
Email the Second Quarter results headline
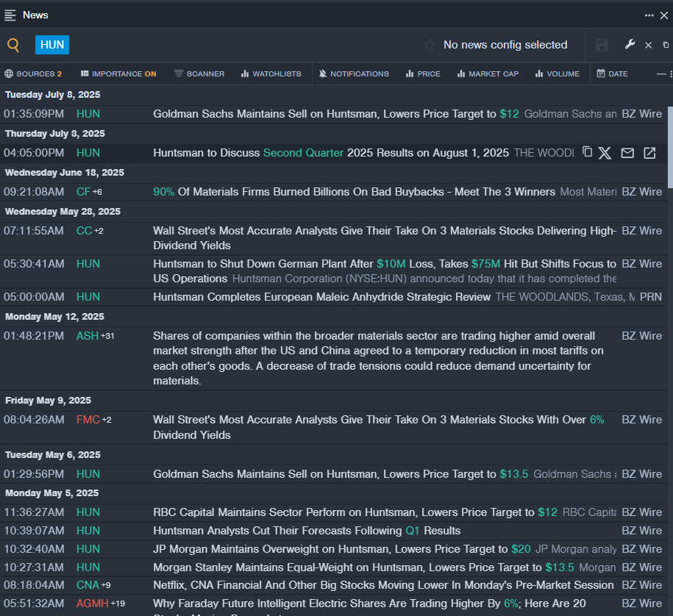[627, 153]
